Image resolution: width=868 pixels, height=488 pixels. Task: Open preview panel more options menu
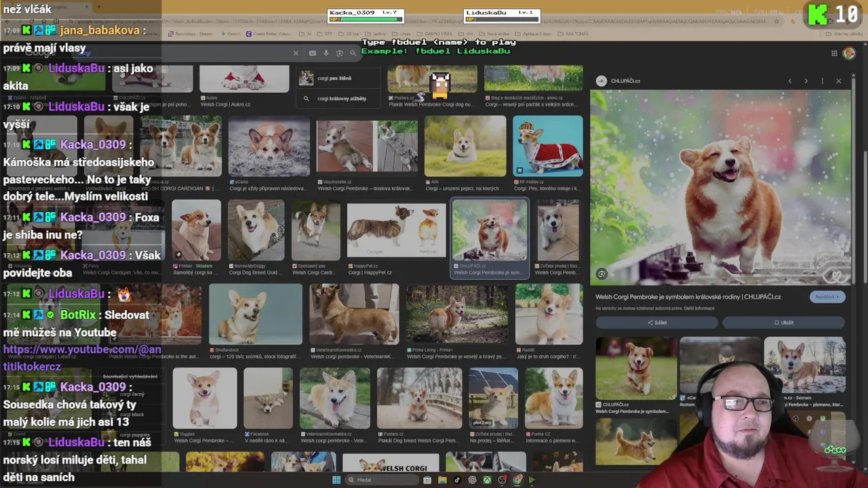(x=823, y=81)
